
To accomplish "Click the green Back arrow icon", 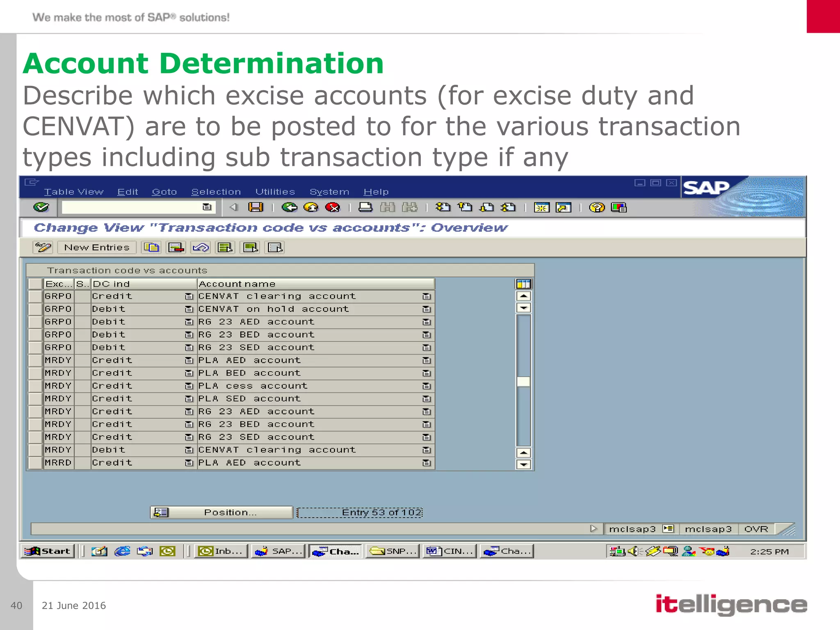I will [x=290, y=208].
